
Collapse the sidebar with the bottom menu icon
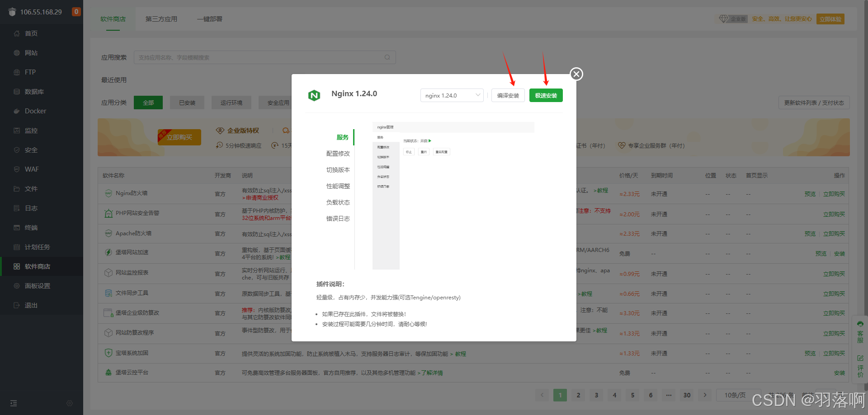click(14, 403)
